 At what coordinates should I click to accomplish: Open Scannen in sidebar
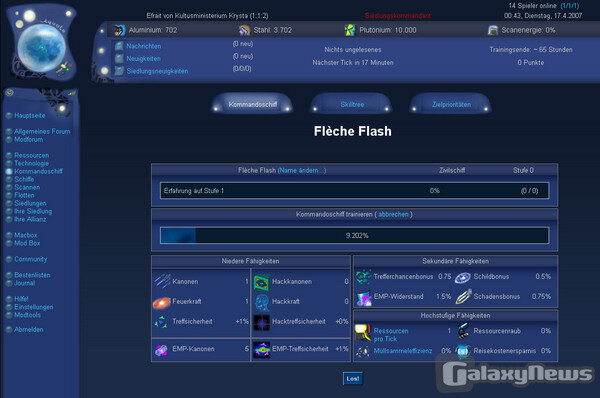click(27, 188)
